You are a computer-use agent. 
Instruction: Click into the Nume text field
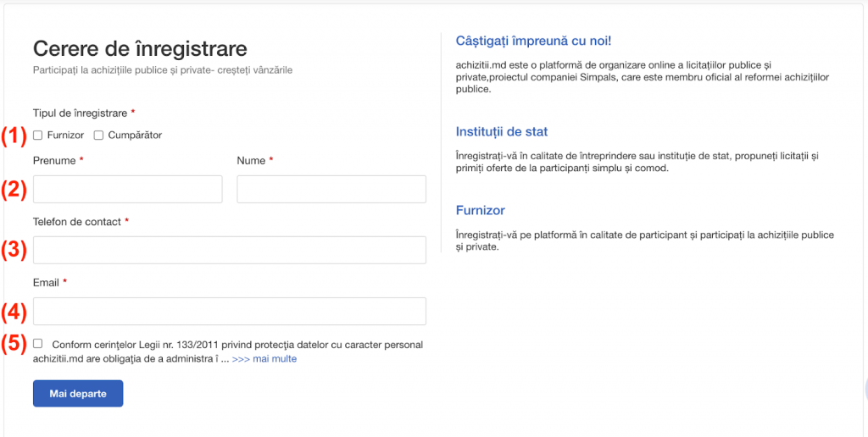click(331, 189)
